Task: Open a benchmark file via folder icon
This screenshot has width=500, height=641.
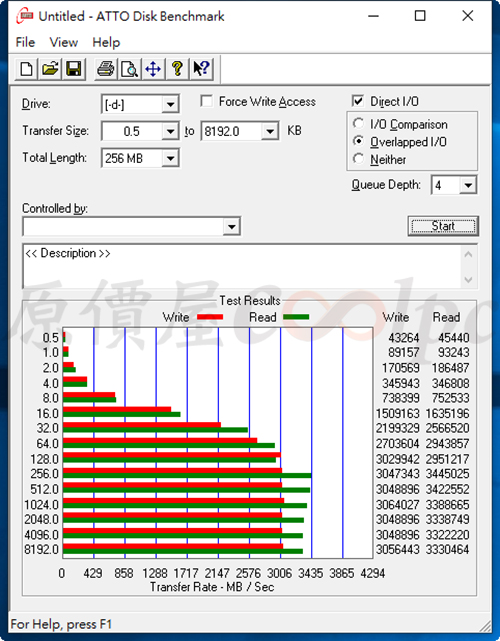Action: click(50, 69)
